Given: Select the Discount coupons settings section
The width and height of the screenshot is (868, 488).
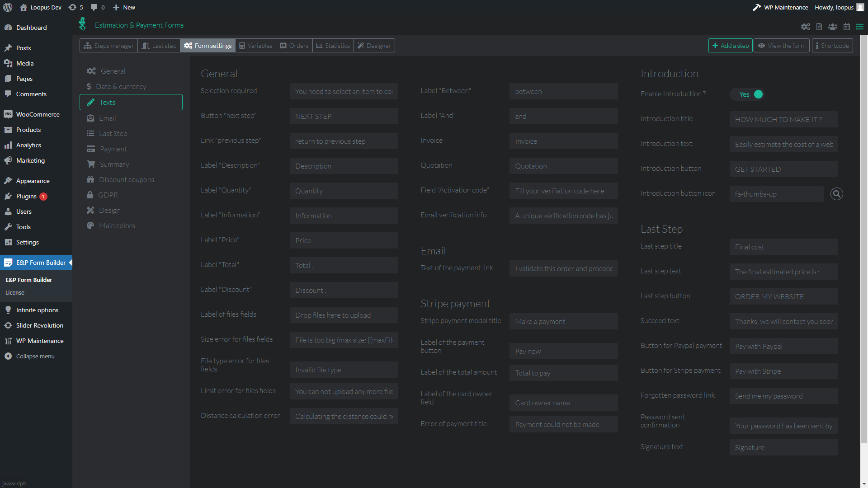Looking at the screenshot, I should click(126, 179).
